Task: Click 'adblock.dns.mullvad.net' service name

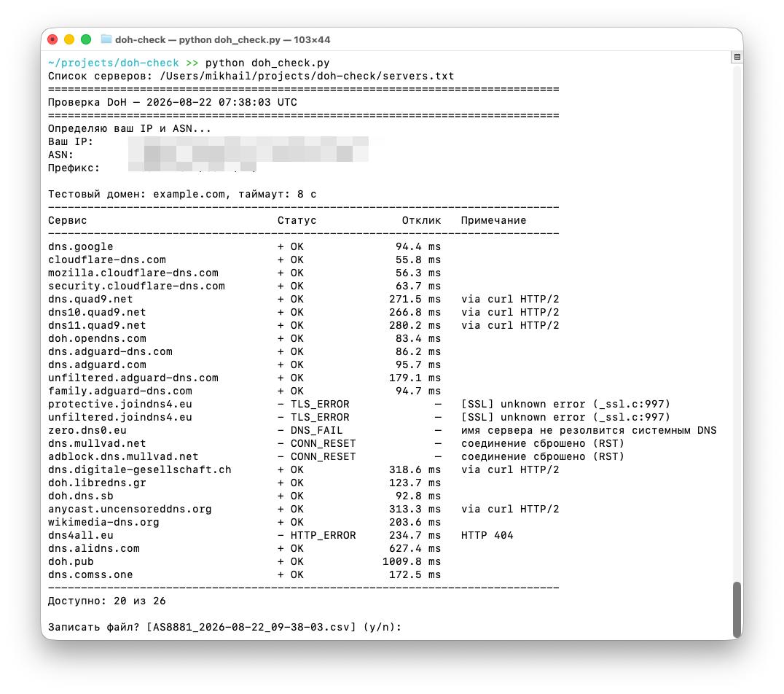Action: tap(123, 457)
